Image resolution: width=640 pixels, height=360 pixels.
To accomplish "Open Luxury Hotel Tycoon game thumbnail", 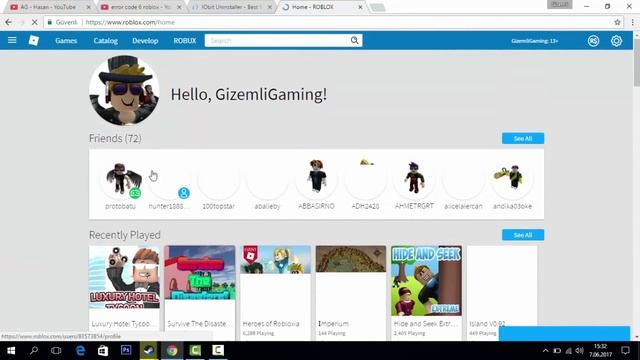I will coord(124,277).
